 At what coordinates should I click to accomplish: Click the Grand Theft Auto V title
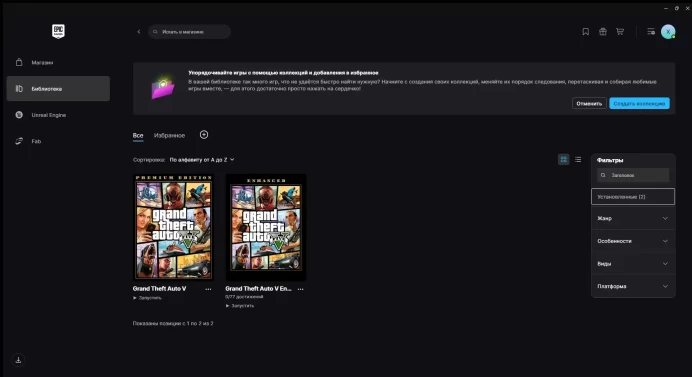(159, 289)
